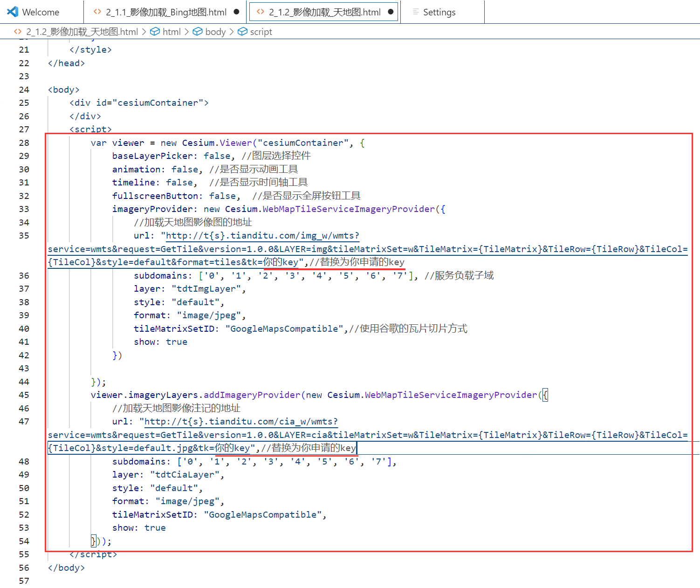
Task: Click the breadcrumb html file icon
Action: pos(18,32)
